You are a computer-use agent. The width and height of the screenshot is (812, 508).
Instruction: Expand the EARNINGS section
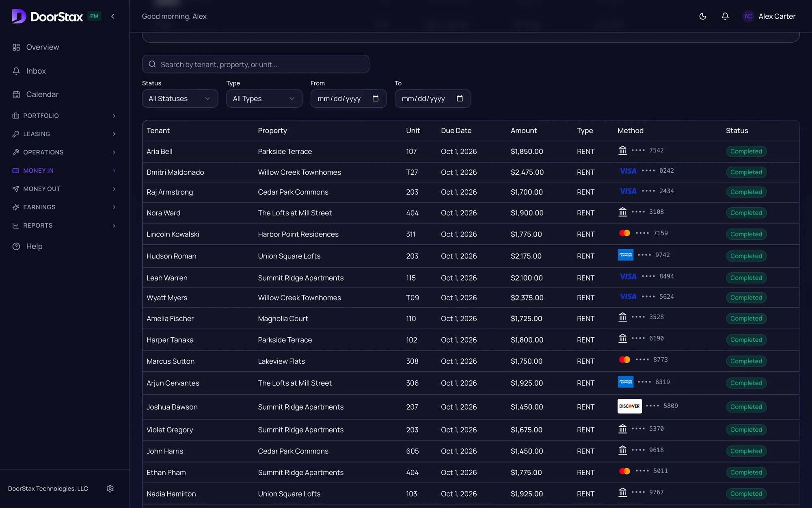pyautogui.click(x=65, y=207)
